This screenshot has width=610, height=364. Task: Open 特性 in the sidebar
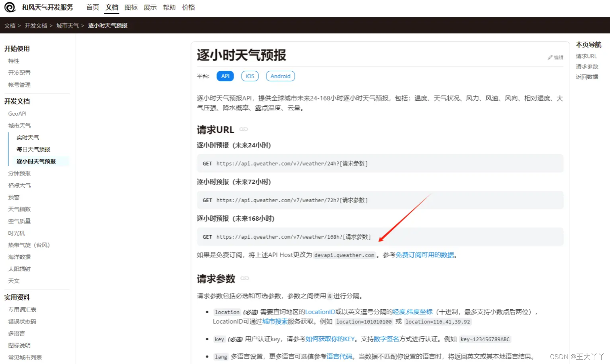14,61
